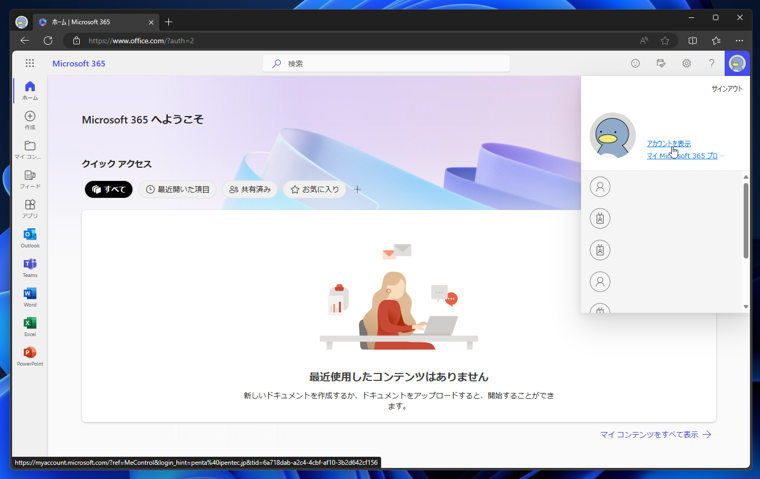Click the Microsoft 365 ようこそ heading
The height and width of the screenshot is (479, 760).
coord(142,119)
